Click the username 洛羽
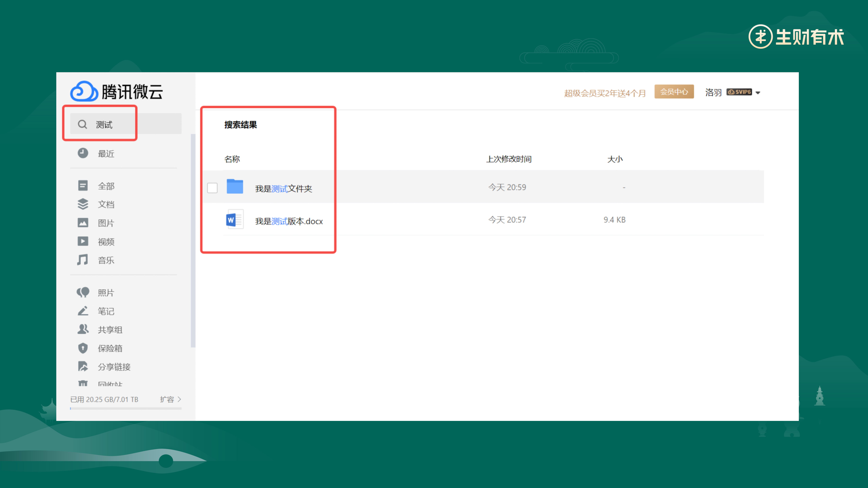 coord(713,92)
